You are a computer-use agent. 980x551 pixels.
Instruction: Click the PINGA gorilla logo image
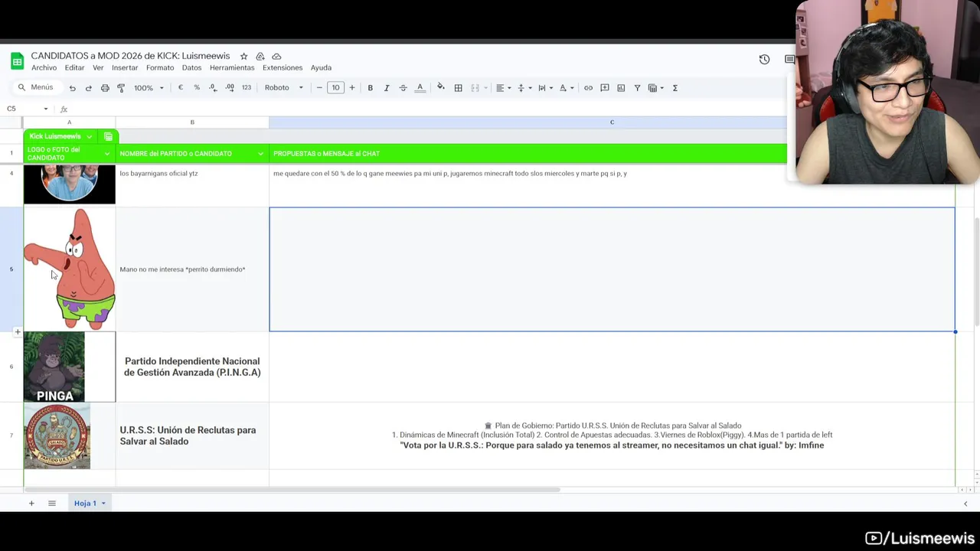tap(54, 367)
